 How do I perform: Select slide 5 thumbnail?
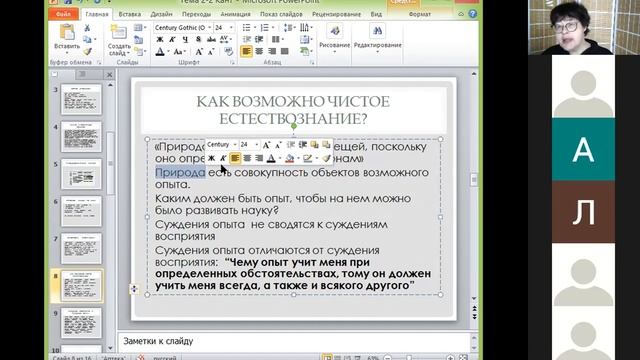click(81, 174)
